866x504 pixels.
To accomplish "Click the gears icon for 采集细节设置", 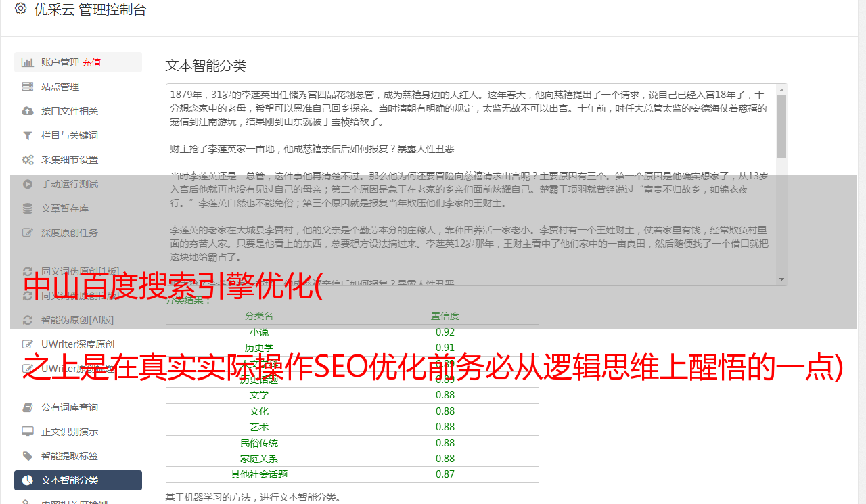I will (28, 160).
